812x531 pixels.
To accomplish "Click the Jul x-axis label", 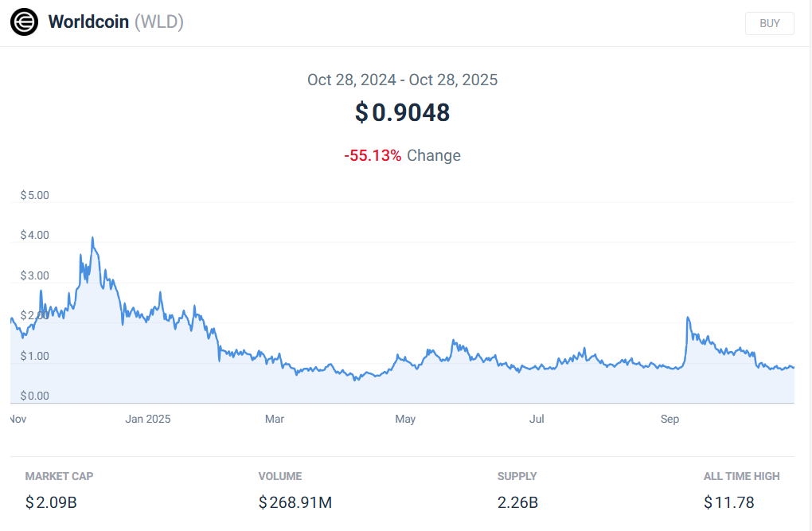I will [537, 419].
